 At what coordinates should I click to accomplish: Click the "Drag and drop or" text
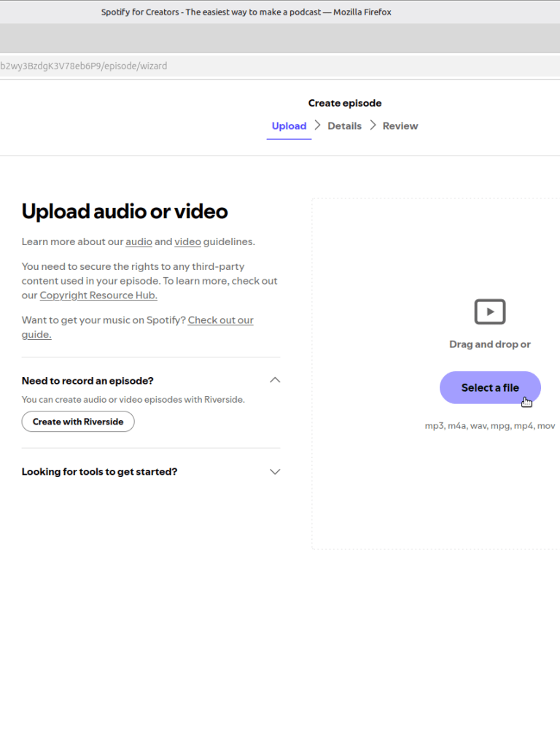pyautogui.click(x=489, y=344)
